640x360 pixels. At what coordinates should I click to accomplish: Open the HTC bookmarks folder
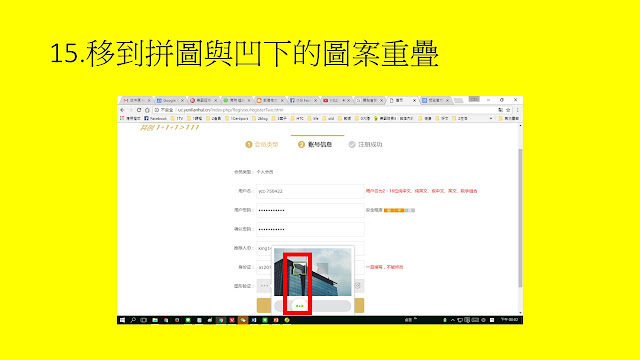(x=297, y=118)
